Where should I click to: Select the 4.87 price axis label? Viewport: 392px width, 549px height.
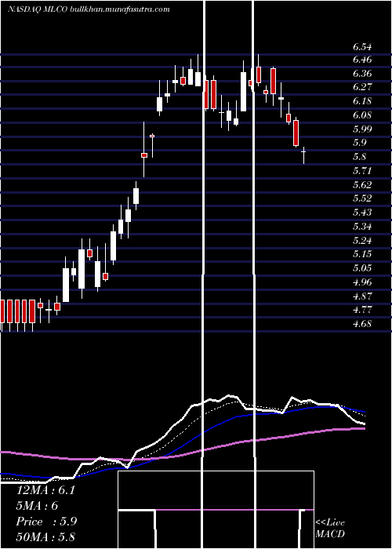click(x=362, y=296)
